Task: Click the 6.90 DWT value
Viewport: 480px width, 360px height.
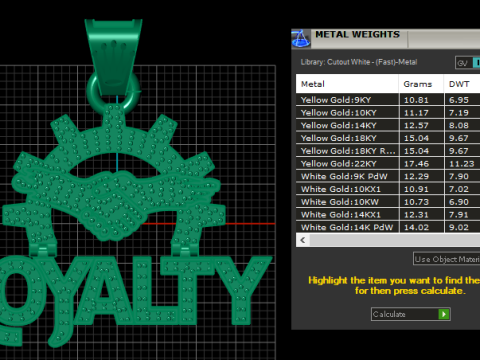Action: [x=459, y=202]
